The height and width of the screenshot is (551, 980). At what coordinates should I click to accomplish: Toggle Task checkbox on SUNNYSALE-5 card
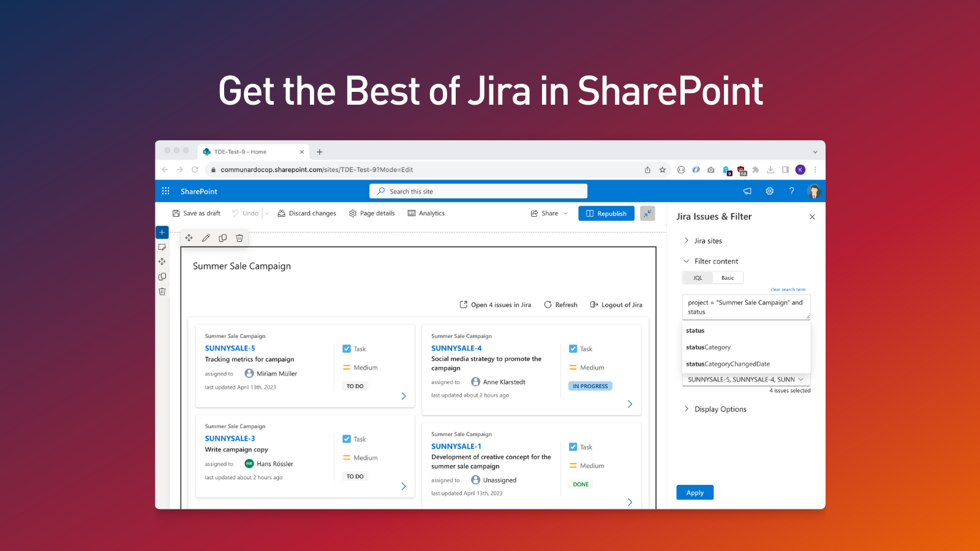click(x=347, y=348)
